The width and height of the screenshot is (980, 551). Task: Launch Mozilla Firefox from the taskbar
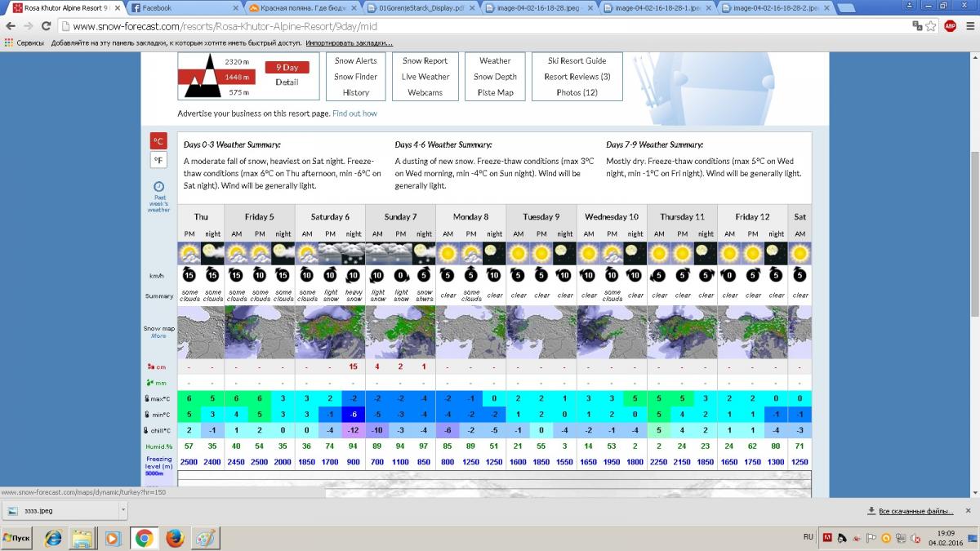[174, 538]
